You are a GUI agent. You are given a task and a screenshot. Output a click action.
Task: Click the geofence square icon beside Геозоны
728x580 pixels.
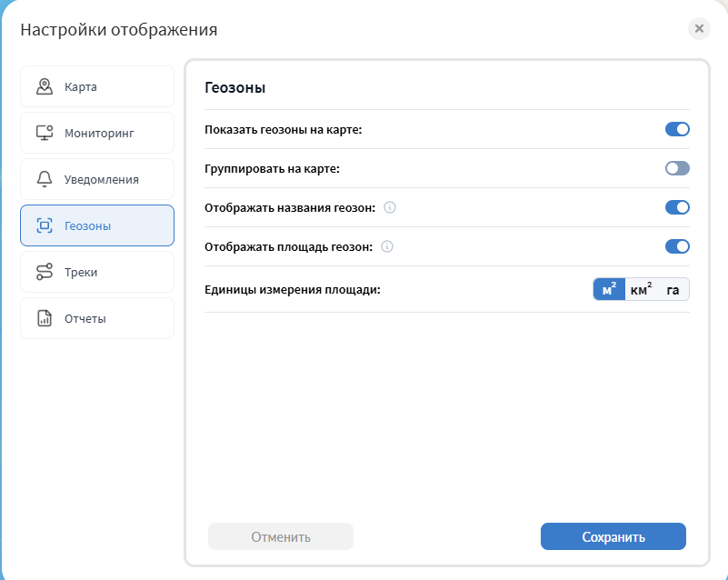pyautogui.click(x=45, y=225)
